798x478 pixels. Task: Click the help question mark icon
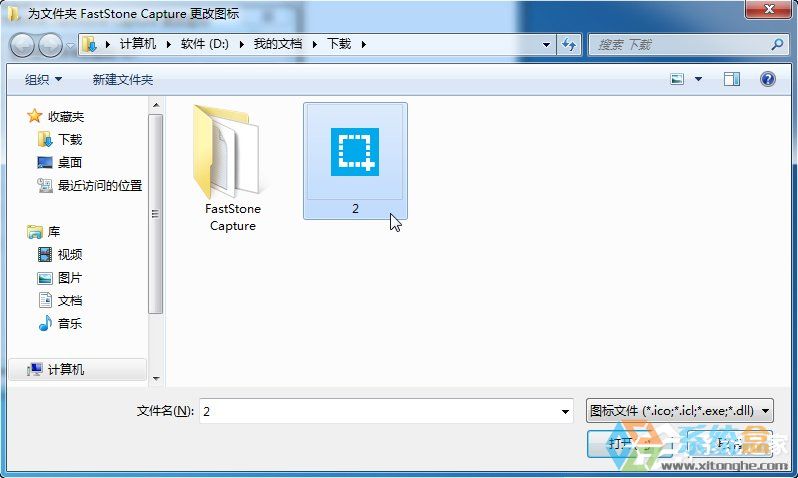(768, 79)
